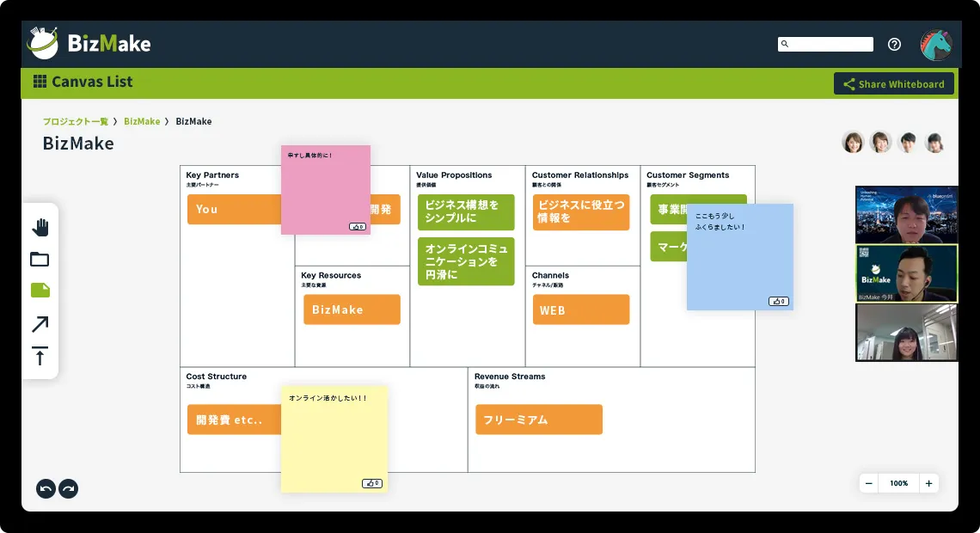Viewport: 980px width, 533px height.
Task: Select the partly covered '事業' green card
Action: coord(669,209)
